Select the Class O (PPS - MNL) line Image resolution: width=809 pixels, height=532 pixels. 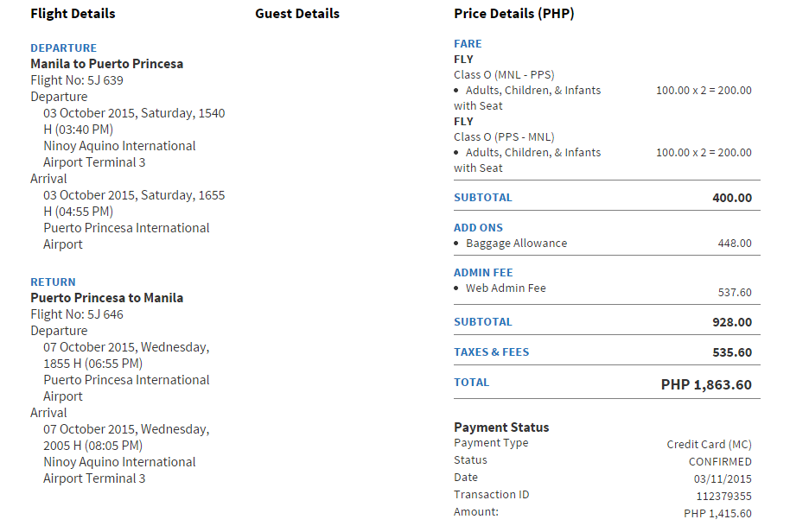point(504,136)
